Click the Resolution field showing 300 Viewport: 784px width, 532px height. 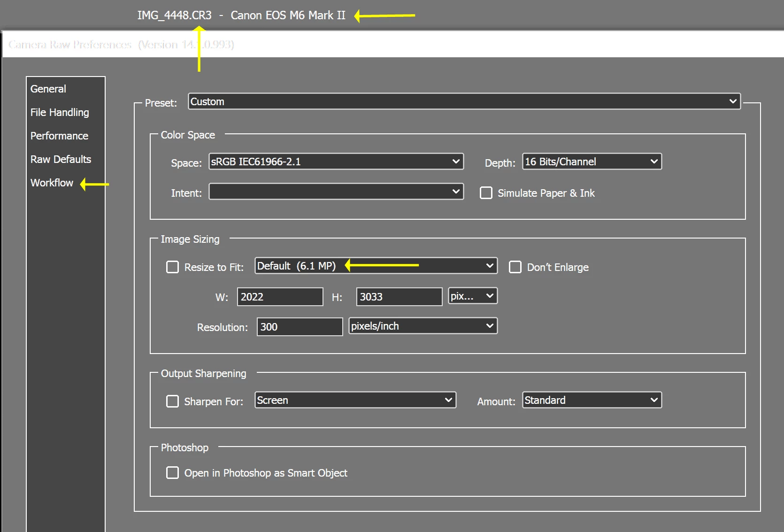click(300, 327)
